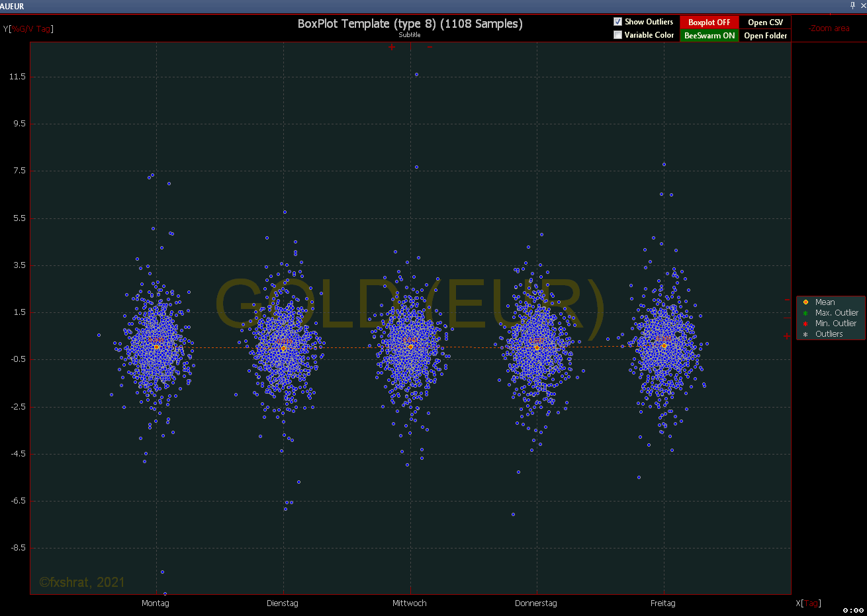Click the BoxPlot Template chart title

[x=410, y=24]
